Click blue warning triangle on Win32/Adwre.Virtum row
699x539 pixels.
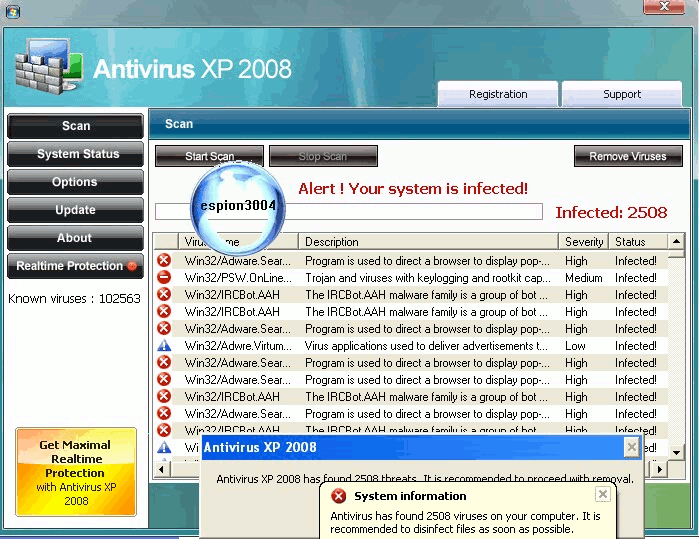coord(164,346)
